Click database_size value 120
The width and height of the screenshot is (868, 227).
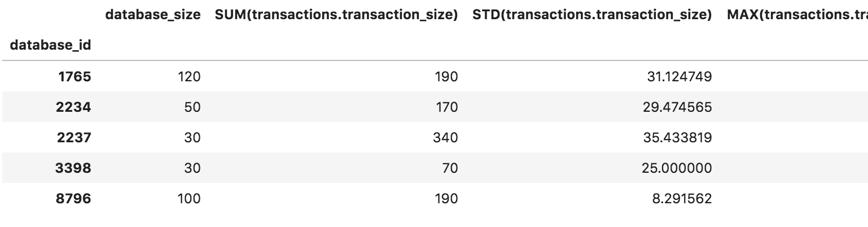point(189,76)
